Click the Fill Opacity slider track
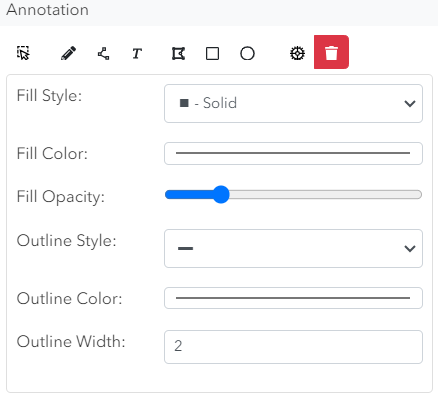 point(293,194)
